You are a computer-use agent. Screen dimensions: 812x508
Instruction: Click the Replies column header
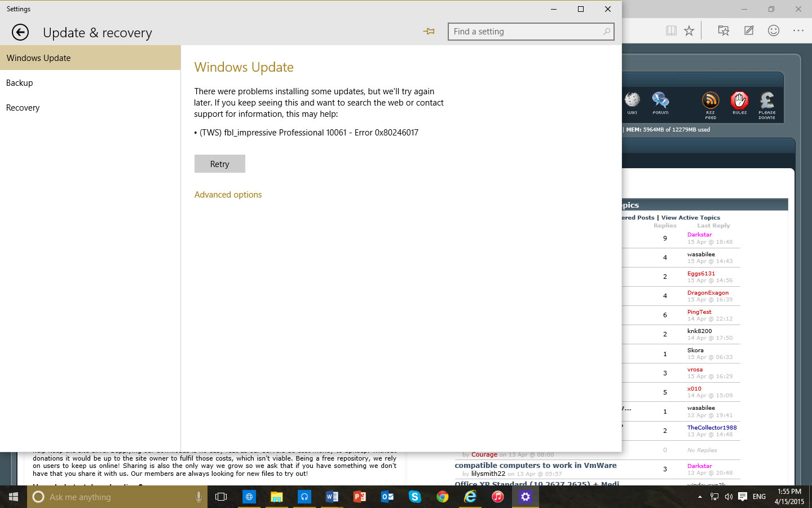[x=665, y=225]
